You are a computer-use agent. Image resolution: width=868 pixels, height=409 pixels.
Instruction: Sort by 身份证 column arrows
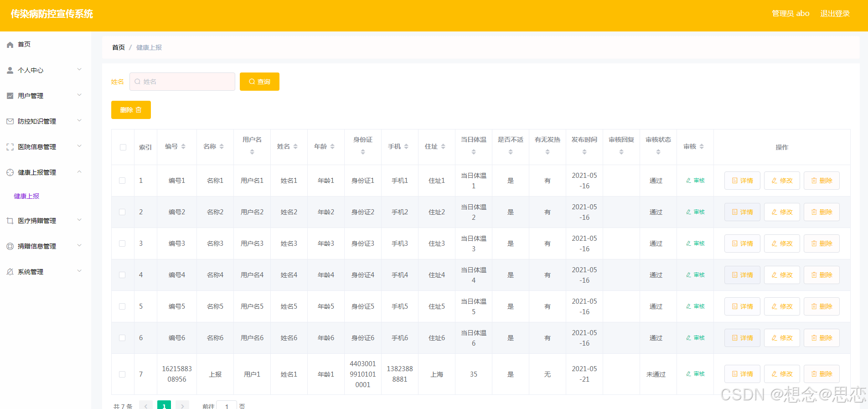click(363, 152)
